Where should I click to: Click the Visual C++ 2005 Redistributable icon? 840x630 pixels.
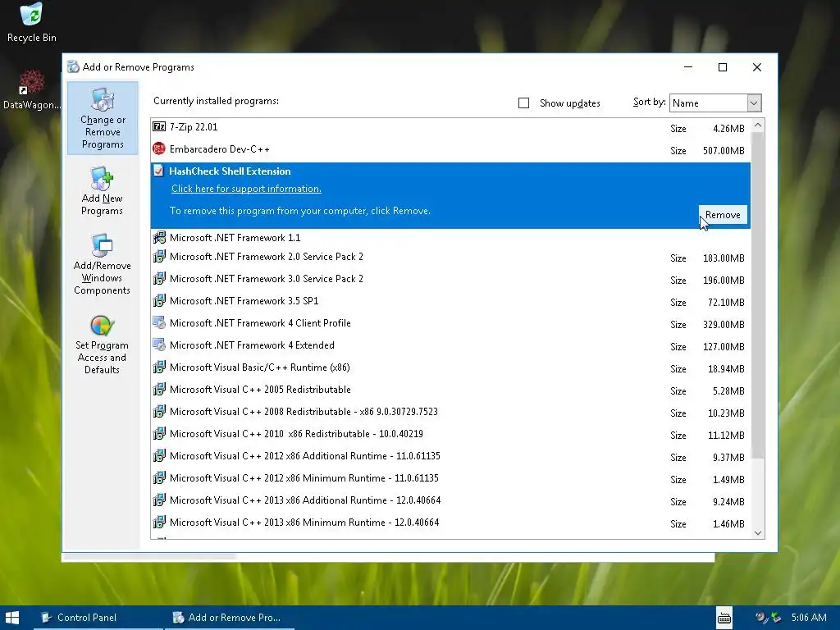(x=159, y=390)
